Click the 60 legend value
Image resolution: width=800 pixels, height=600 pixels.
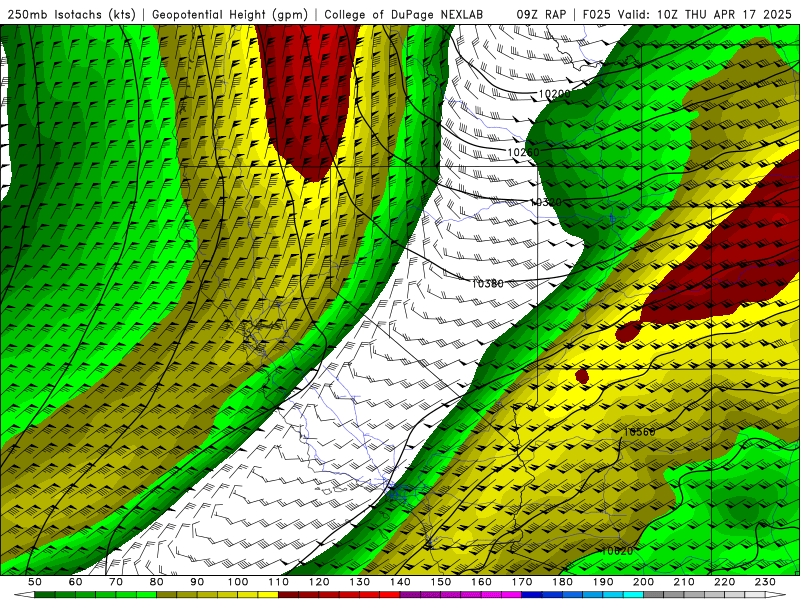tap(75, 582)
